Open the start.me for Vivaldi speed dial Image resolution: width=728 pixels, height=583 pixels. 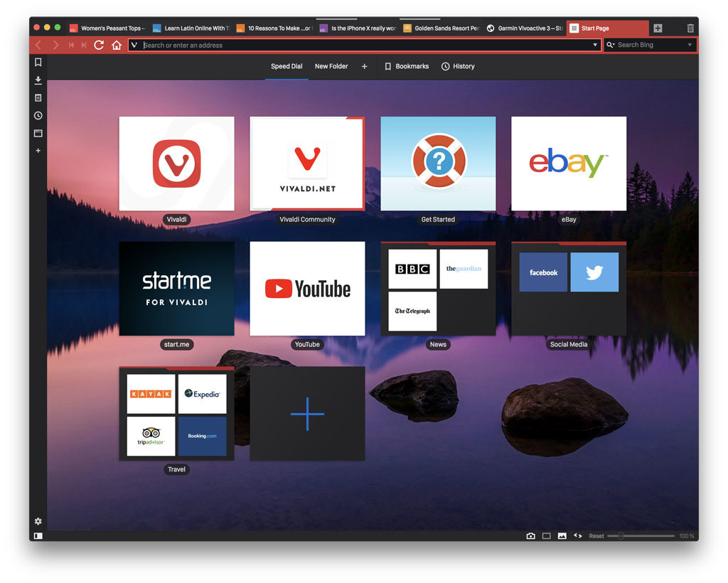click(176, 289)
